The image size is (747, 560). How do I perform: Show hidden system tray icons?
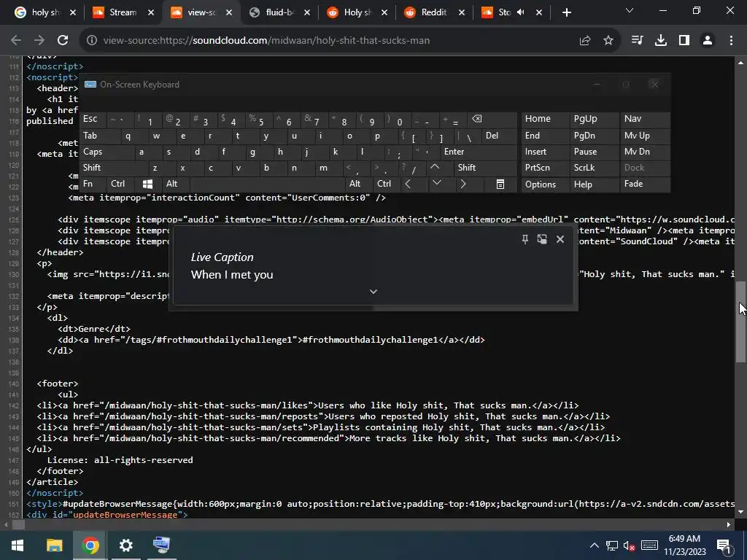coord(594,545)
